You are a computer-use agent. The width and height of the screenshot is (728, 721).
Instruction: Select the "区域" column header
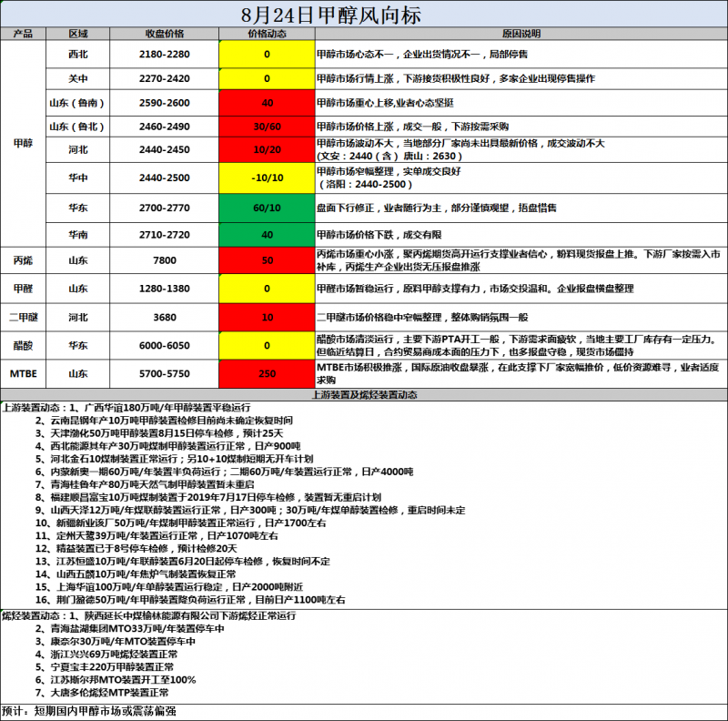click(78, 34)
